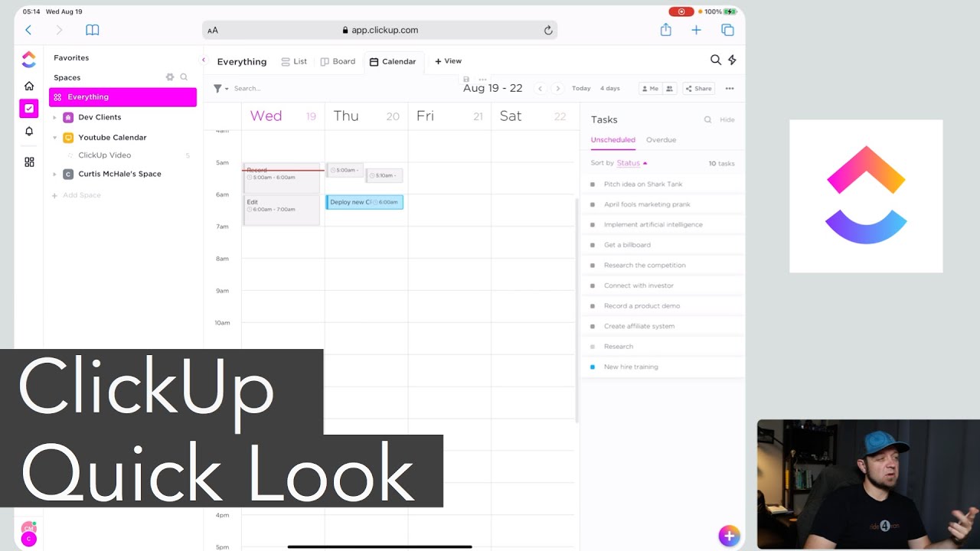Screen dimensions: 980x551
Task: Click the assignees icon next to Me filter
Action: coord(670,88)
